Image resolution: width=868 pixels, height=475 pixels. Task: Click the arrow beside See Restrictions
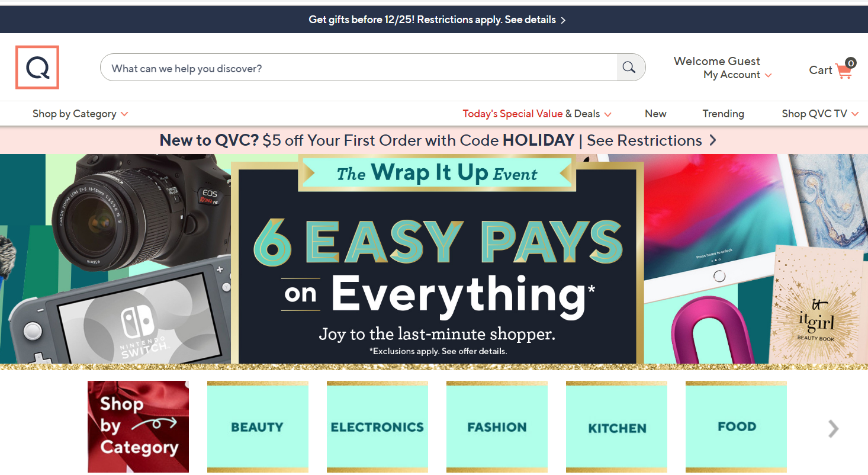coord(713,140)
